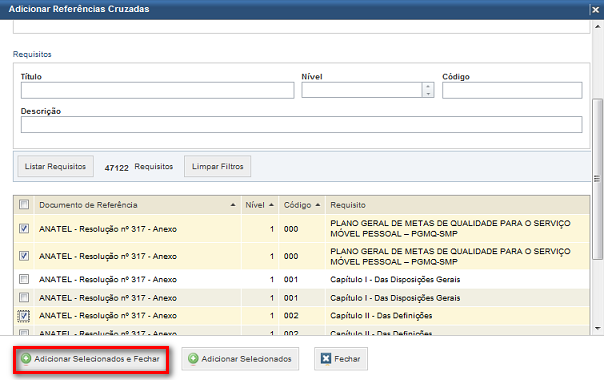The image size is (604, 380).
Task: Click the Adicionar Selecionados button
Action: pyautogui.click(x=240, y=359)
